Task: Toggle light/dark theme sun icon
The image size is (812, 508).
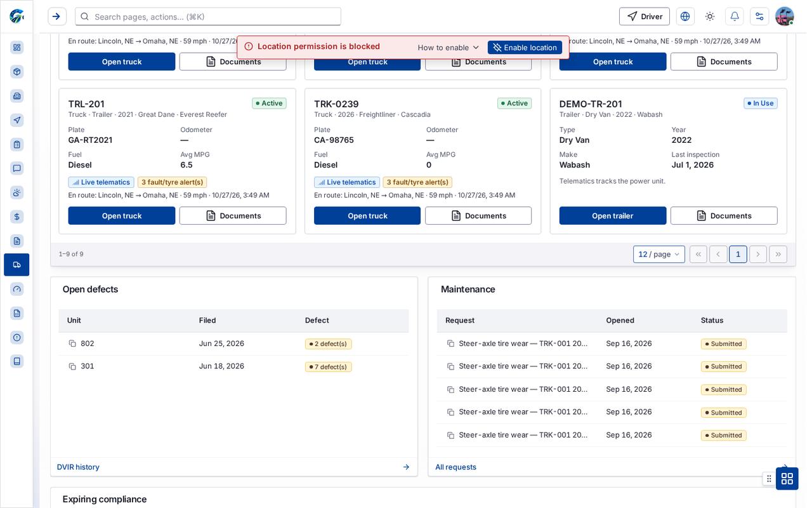Action: (710, 17)
